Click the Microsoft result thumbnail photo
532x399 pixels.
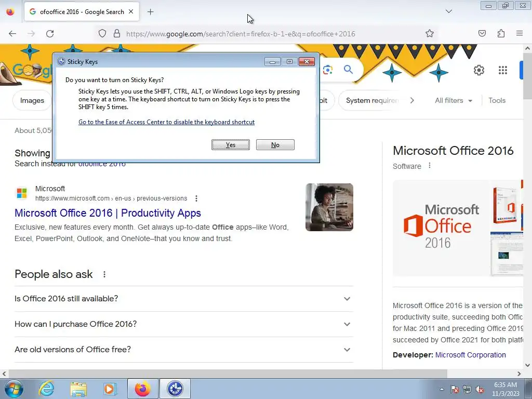click(x=329, y=207)
